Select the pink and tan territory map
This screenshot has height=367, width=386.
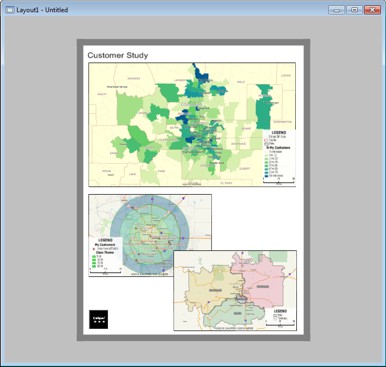(235, 290)
